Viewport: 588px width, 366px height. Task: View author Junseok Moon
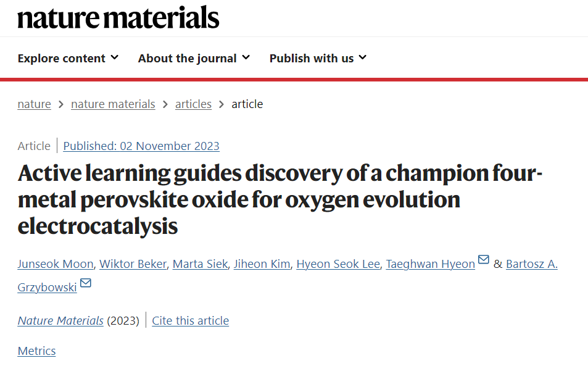coord(56,264)
